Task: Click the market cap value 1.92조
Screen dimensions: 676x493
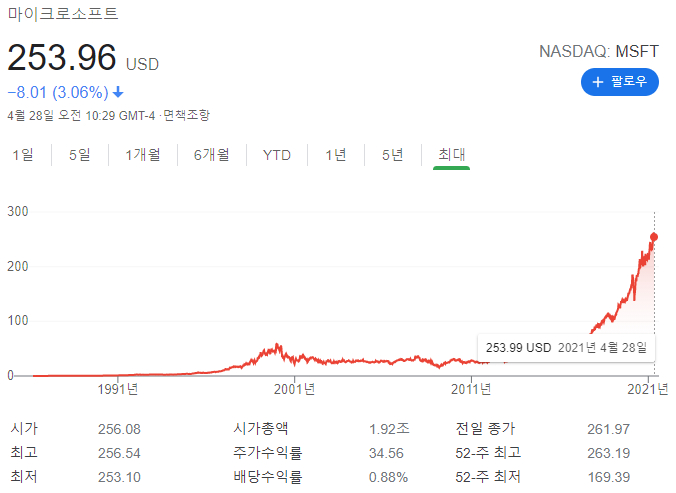Action: (389, 429)
